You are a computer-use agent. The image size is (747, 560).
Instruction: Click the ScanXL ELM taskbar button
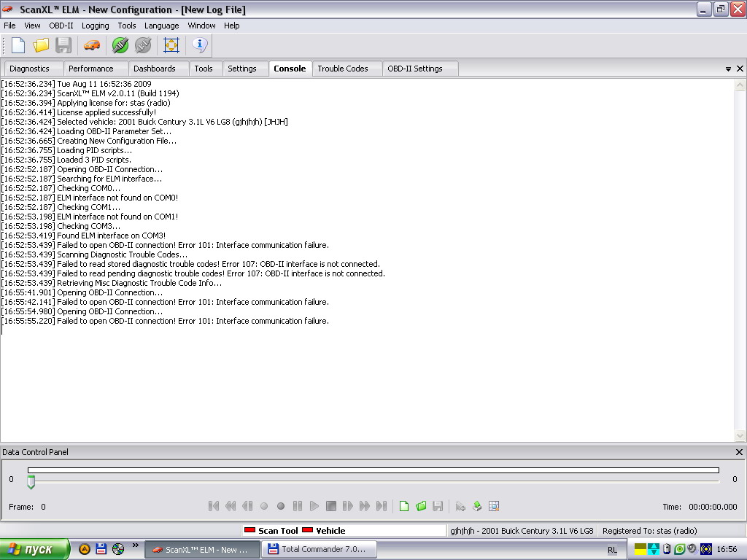[202, 550]
